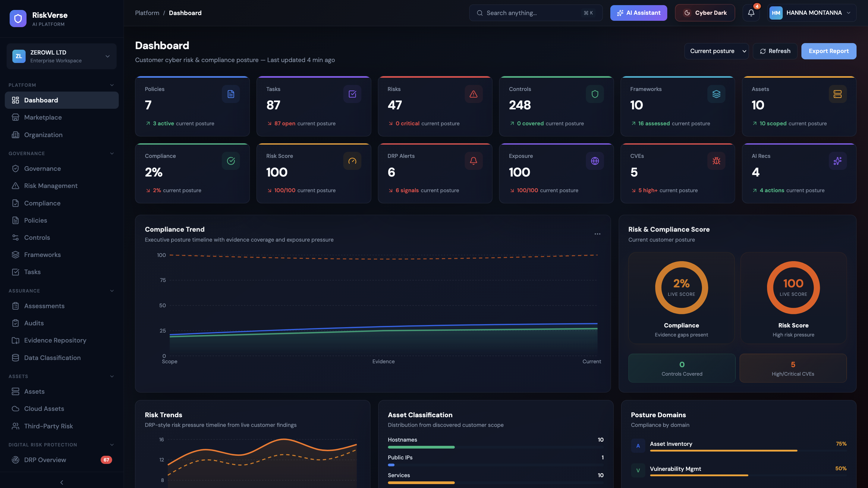Image resolution: width=868 pixels, height=488 pixels.
Task: Click the CVEs card bug icon
Action: click(716, 161)
